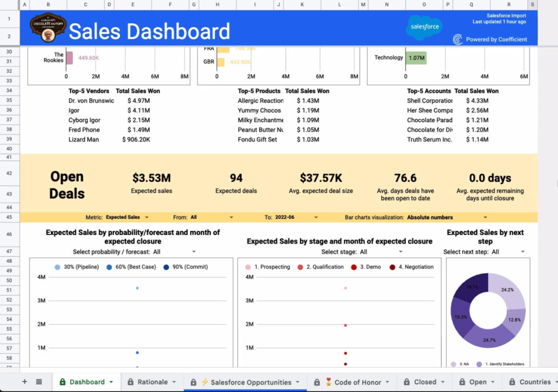Expand the To 2022-06 dropdown

tap(316, 217)
